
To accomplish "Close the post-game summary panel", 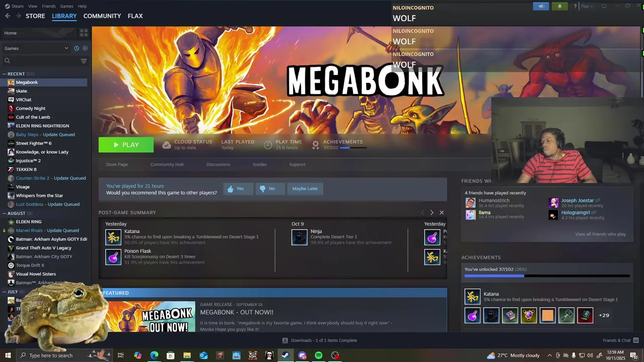I will 442,213.
